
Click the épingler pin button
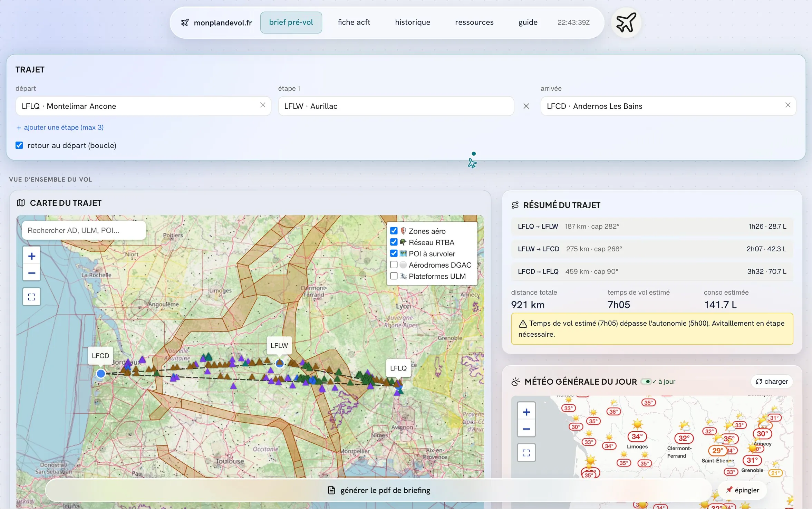(742, 490)
